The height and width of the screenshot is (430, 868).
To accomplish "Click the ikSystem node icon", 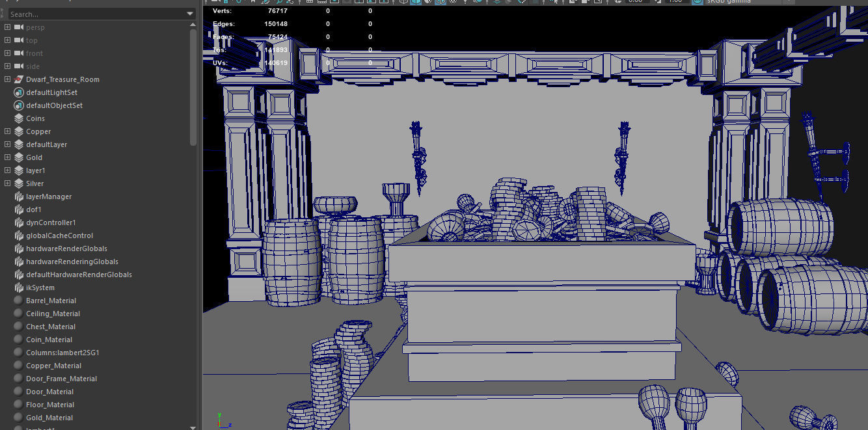I will [x=19, y=288].
